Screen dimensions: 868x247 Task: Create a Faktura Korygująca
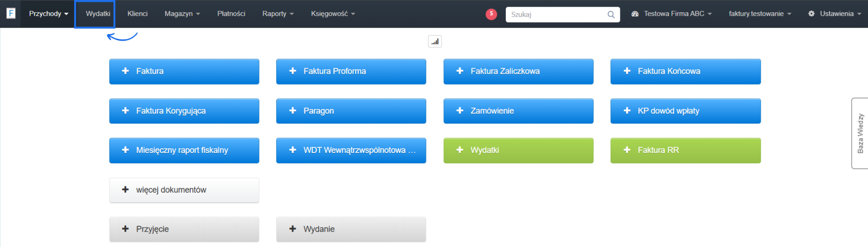tap(184, 111)
